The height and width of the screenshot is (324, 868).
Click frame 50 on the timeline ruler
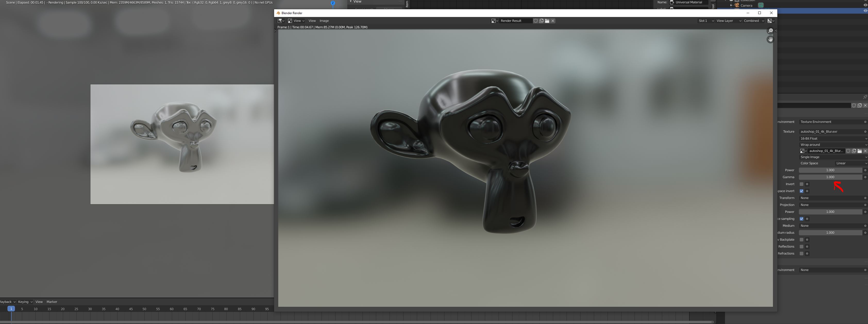pyautogui.click(x=144, y=309)
